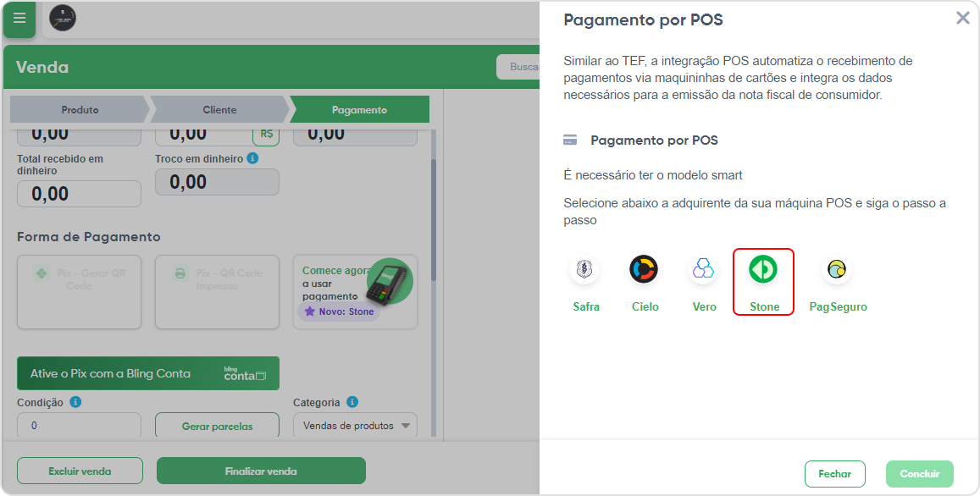Select Pix - Gerar QR Code option

pyautogui.click(x=80, y=292)
